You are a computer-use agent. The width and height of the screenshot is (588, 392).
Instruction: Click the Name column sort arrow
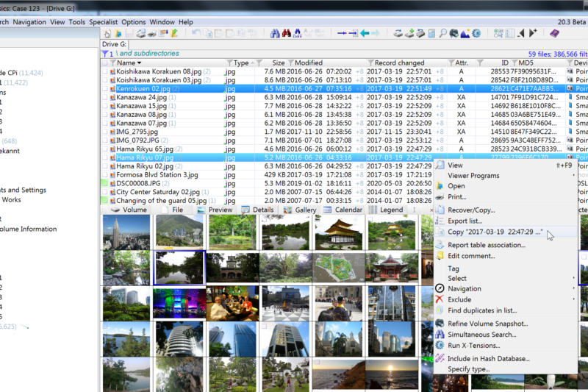pyautogui.click(x=139, y=63)
